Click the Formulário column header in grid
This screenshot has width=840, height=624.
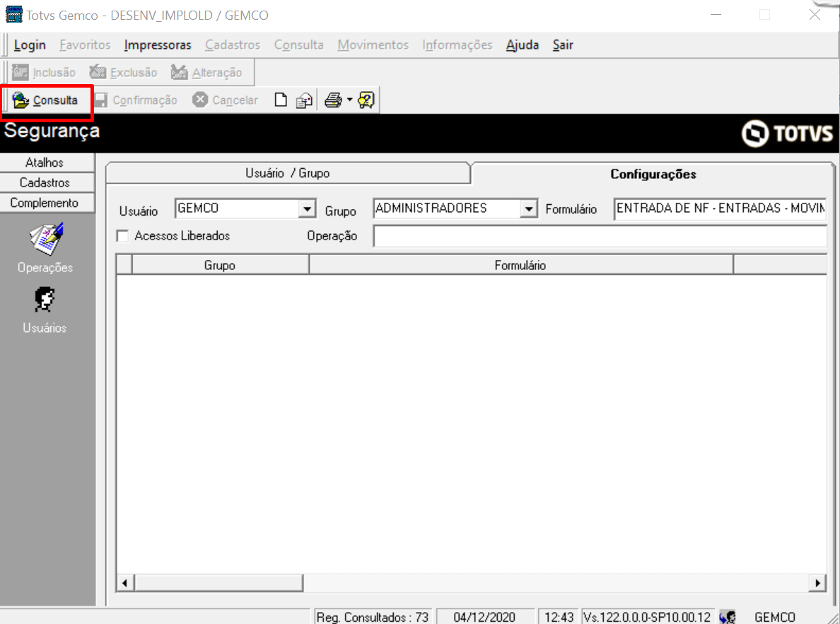click(x=520, y=265)
